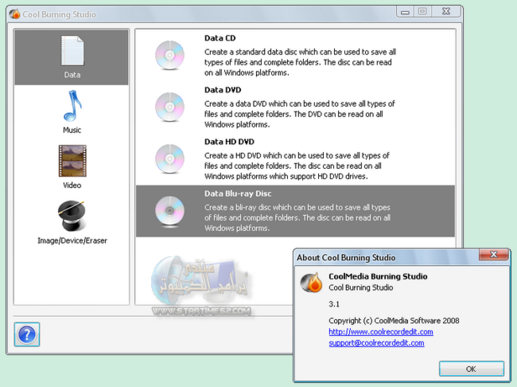Image resolution: width=517 pixels, height=387 pixels.
Task: Click the Blu-ray disc description text
Action: click(297, 218)
